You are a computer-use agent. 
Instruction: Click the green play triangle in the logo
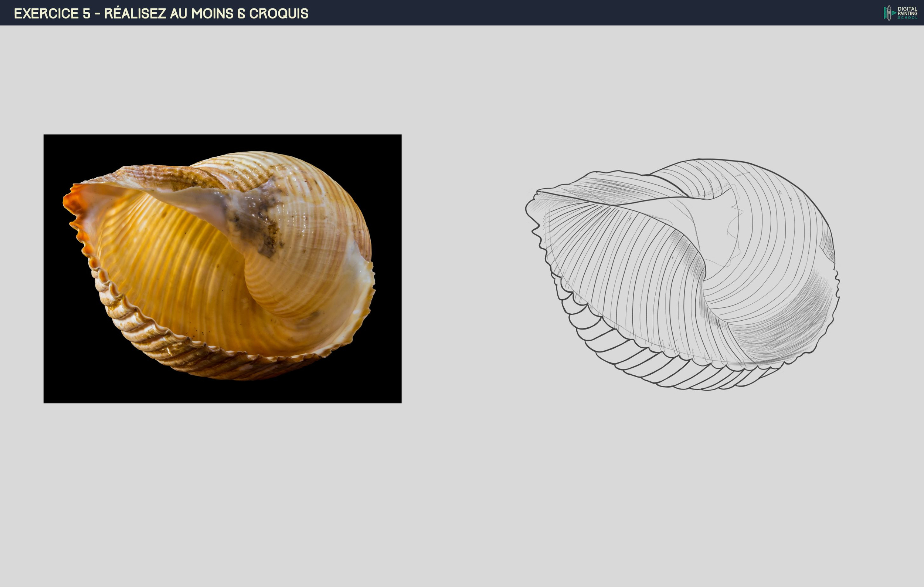[894, 13]
